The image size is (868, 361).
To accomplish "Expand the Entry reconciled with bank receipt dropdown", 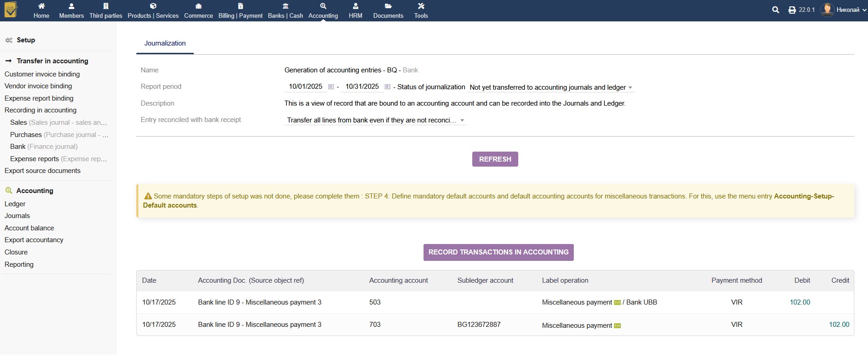I will tap(375, 121).
